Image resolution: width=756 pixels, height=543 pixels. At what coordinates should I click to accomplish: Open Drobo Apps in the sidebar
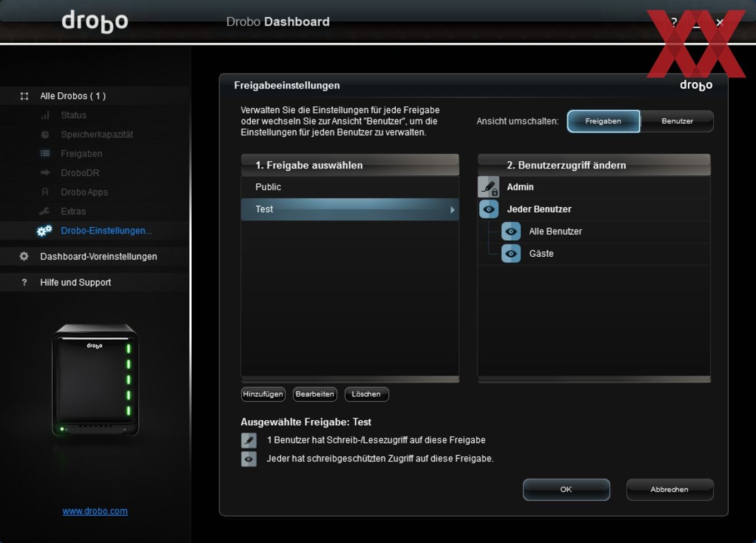pyautogui.click(x=84, y=192)
